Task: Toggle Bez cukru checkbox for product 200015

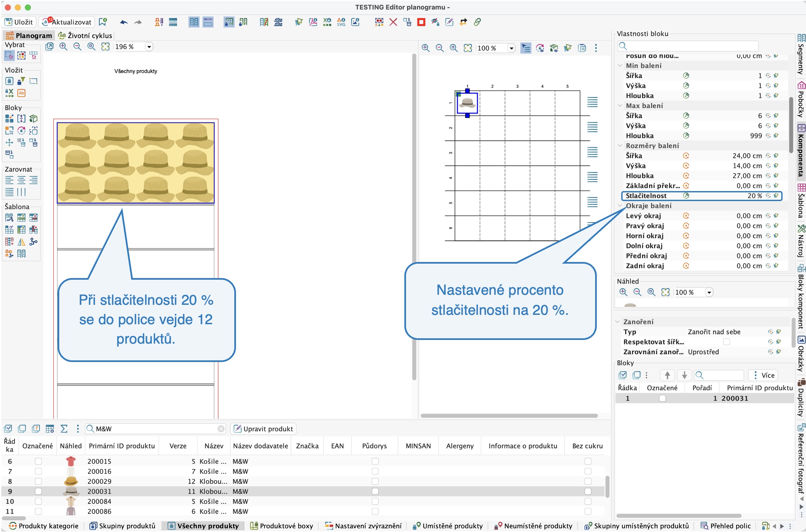Action: [588, 461]
